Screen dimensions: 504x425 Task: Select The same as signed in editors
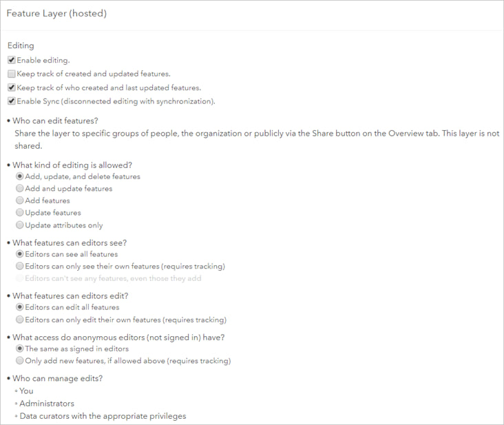(20, 349)
